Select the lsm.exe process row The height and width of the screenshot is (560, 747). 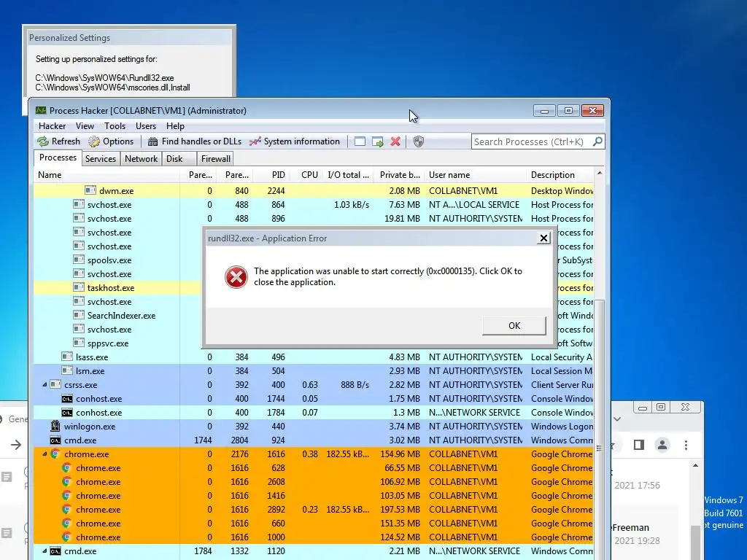(x=314, y=371)
